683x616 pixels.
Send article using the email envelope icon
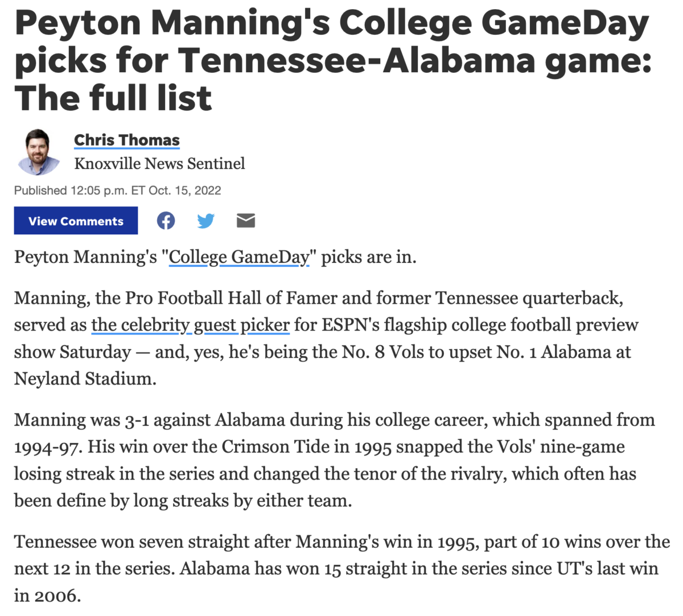pyautogui.click(x=246, y=221)
